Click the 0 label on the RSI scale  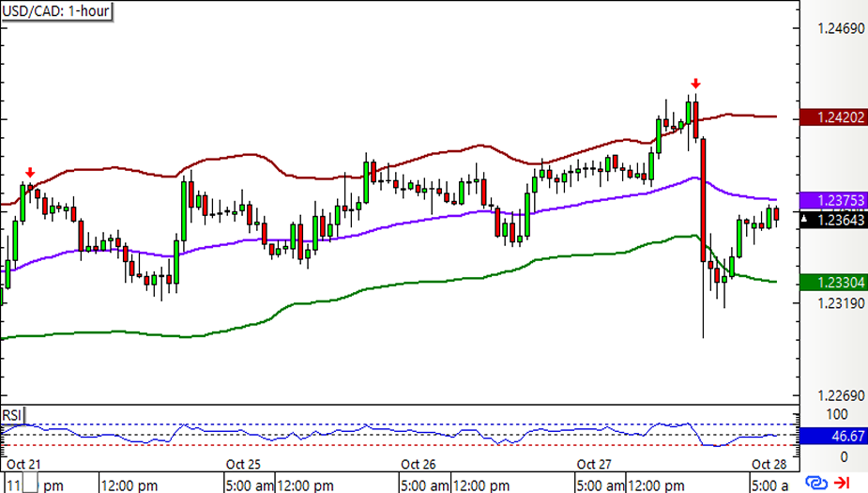coord(844,457)
